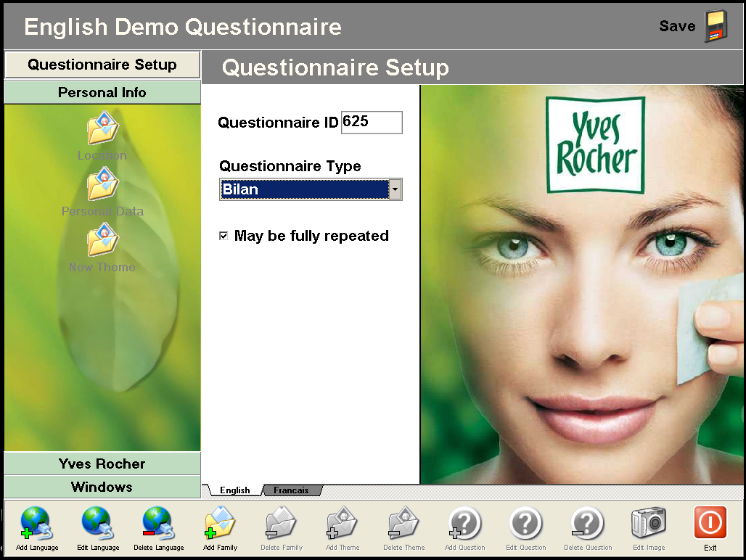The image size is (746, 560).
Task: Open the New Theme folder icon
Action: (x=102, y=239)
